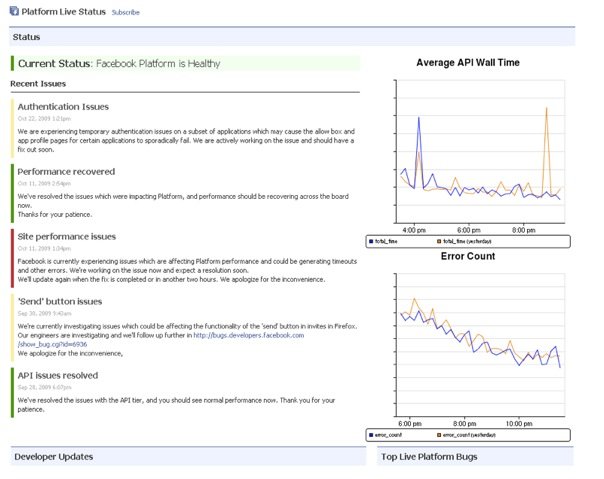Screen dimensions: 604x479
Task: Click the Oct 11, 2009 1:34pm timestamp
Action: (x=44, y=249)
